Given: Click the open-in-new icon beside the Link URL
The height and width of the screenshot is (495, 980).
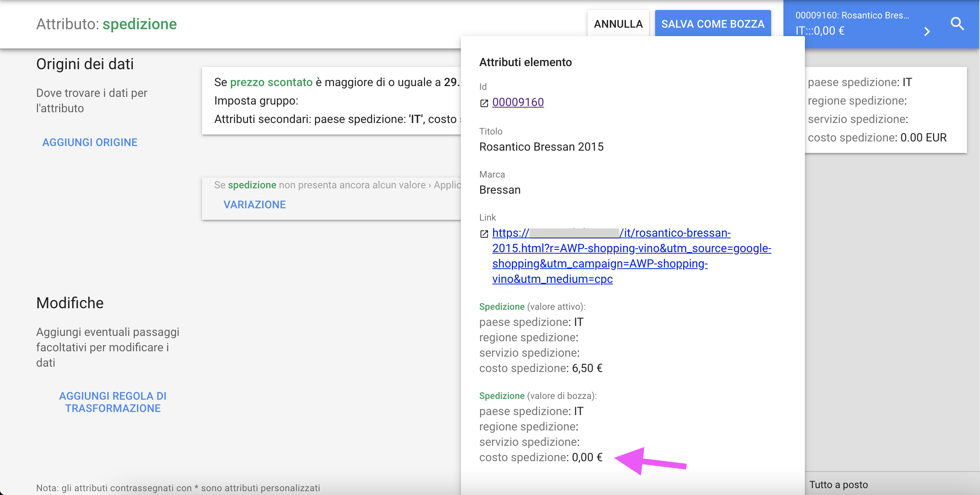Looking at the screenshot, I should point(484,234).
